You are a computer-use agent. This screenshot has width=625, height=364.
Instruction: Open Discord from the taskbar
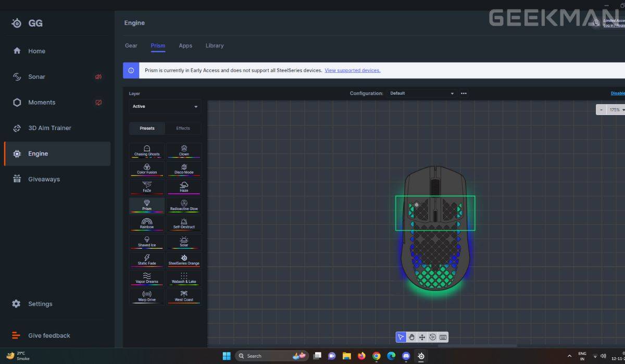coord(406,356)
